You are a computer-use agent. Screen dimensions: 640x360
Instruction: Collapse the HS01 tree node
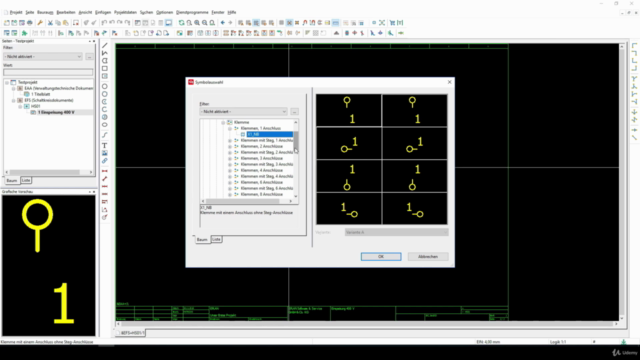[x=20, y=107]
